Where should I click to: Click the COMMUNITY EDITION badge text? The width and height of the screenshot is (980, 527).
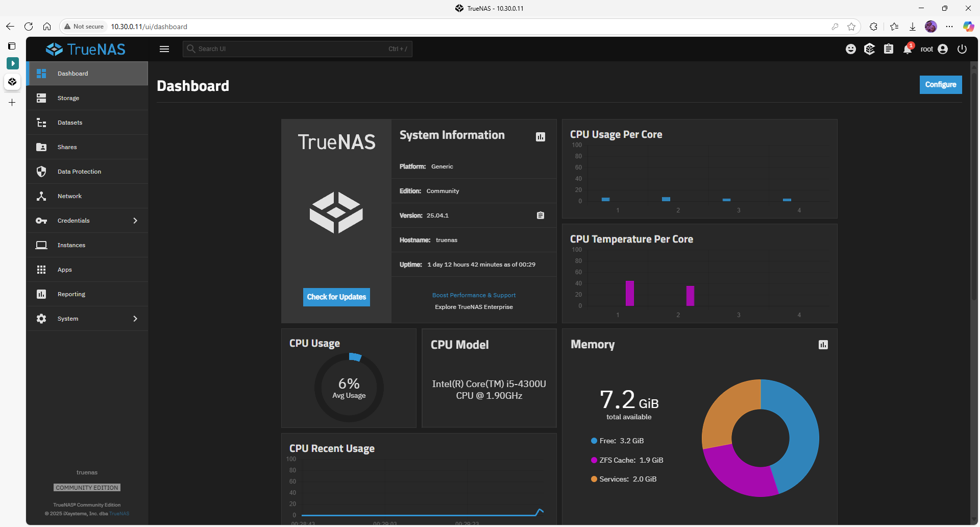(87, 488)
